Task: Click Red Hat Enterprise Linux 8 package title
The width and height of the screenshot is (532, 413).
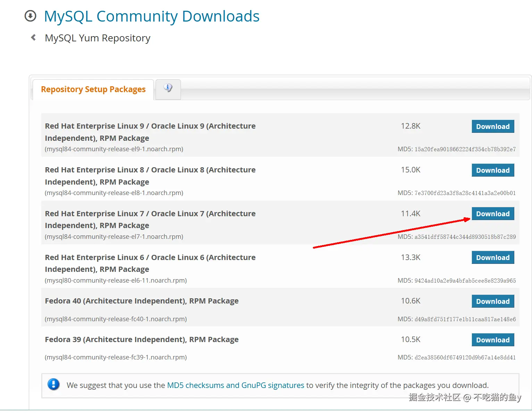Action: (x=150, y=176)
